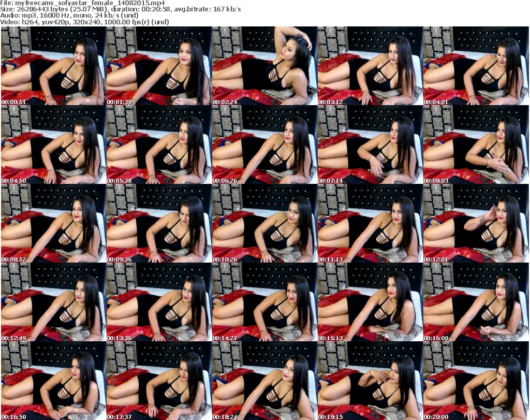Image resolution: width=530 pixels, height=420 pixels.
Task: Click the Video: h264 info line
Action: pyautogui.click(x=84, y=22)
